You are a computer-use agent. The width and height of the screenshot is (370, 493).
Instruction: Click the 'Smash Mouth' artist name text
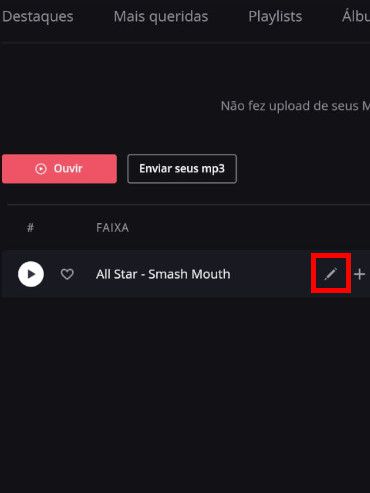[189, 274]
